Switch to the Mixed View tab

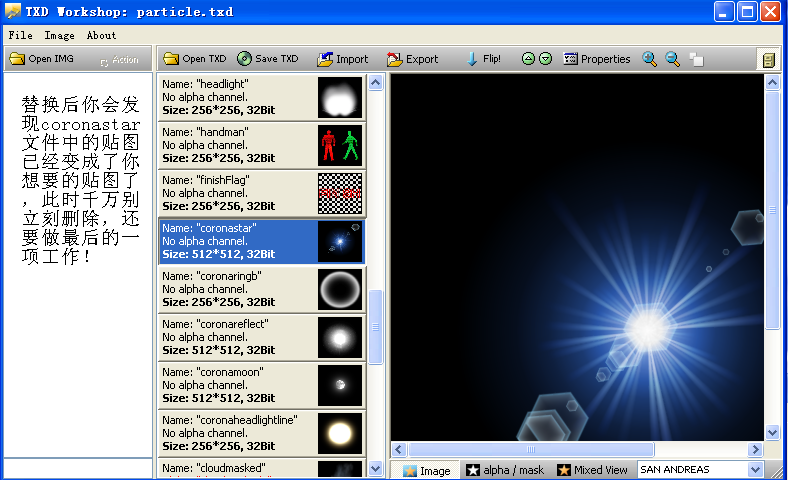(593, 470)
